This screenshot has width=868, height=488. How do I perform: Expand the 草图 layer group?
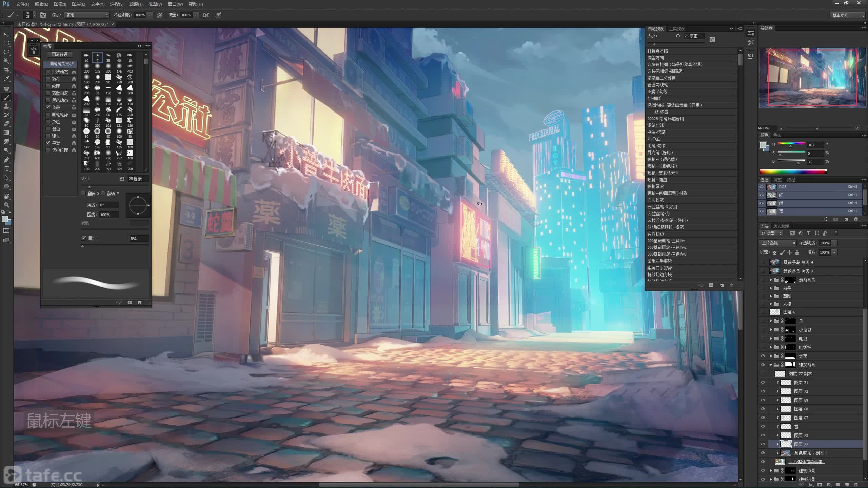771,296
